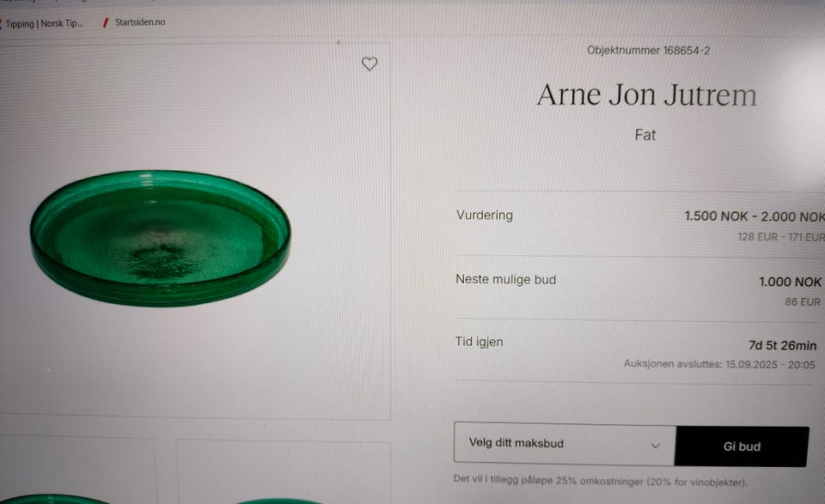
Task: Click the 7d 5t 26min countdown
Action: click(782, 345)
